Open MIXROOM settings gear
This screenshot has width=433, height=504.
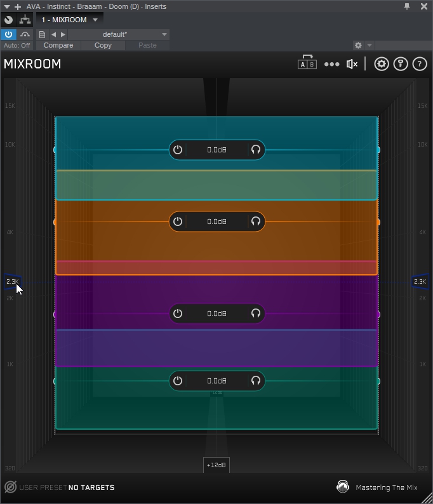point(381,64)
